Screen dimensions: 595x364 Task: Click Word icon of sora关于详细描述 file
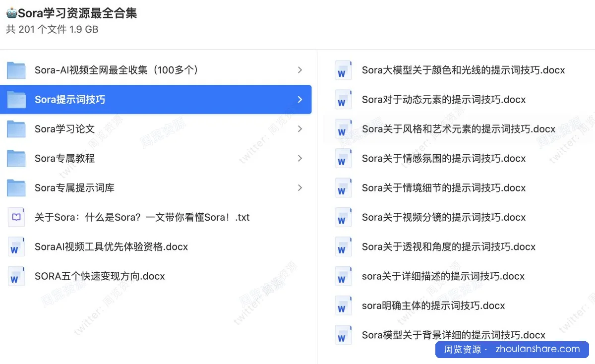343,276
